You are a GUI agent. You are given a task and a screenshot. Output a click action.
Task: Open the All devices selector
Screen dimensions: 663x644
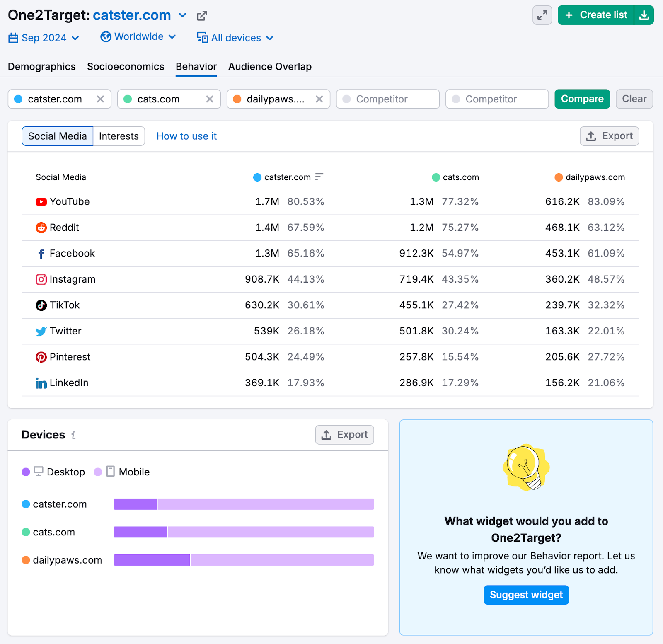235,38
